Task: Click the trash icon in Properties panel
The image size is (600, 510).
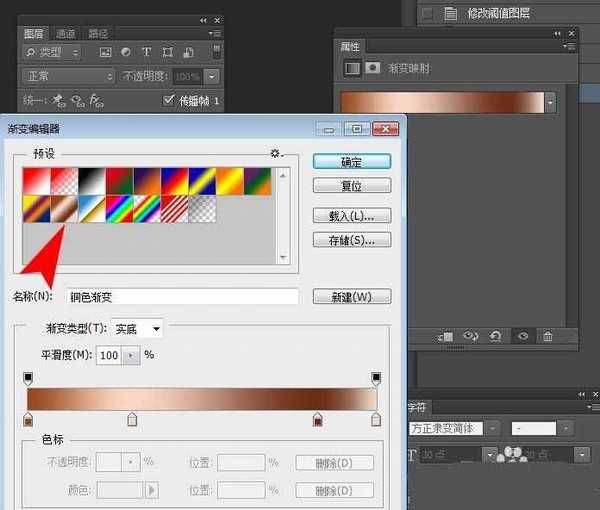Action: [x=547, y=336]
